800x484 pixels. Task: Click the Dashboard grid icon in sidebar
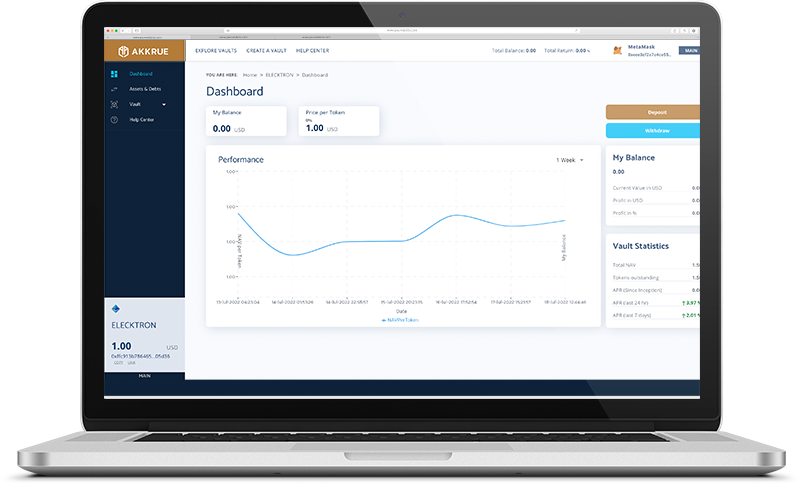tap(114, 74)
